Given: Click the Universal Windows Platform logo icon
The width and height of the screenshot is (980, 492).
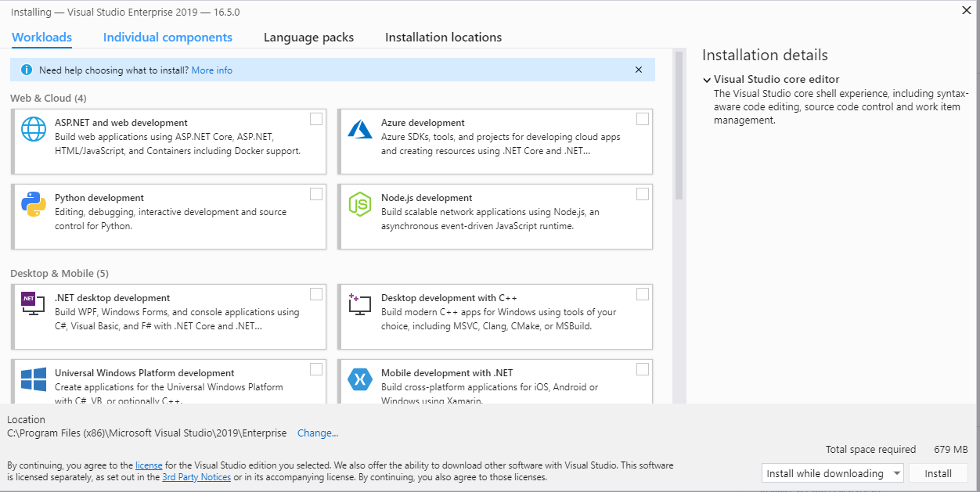Looking at the screenshot, I should 34,379.
